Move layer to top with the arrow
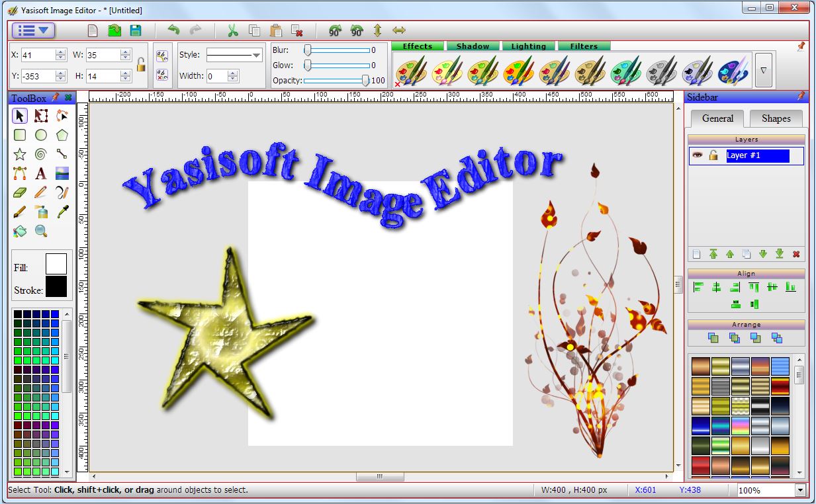This screenshot has height=504, width=816. point(713,254)
